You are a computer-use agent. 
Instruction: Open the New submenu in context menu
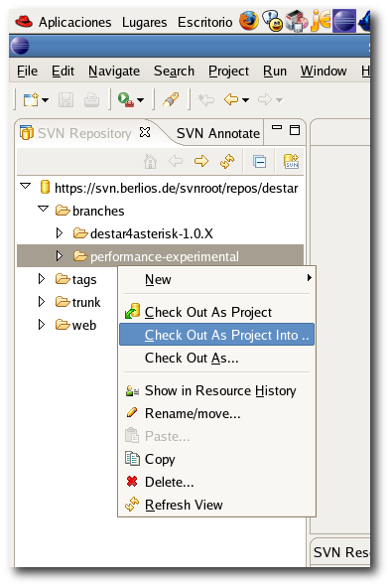click(x=217, y=279)
